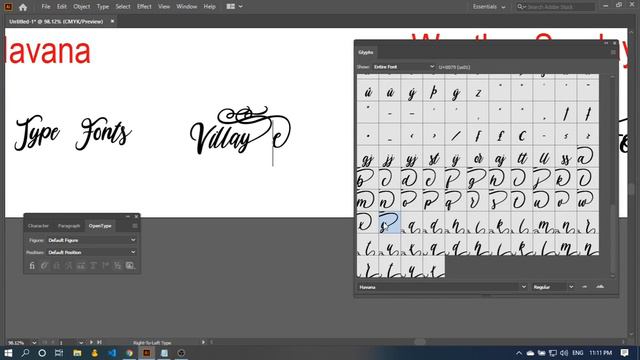
Task: Select the swash m glyph with loop
Action: click(367, 200)
